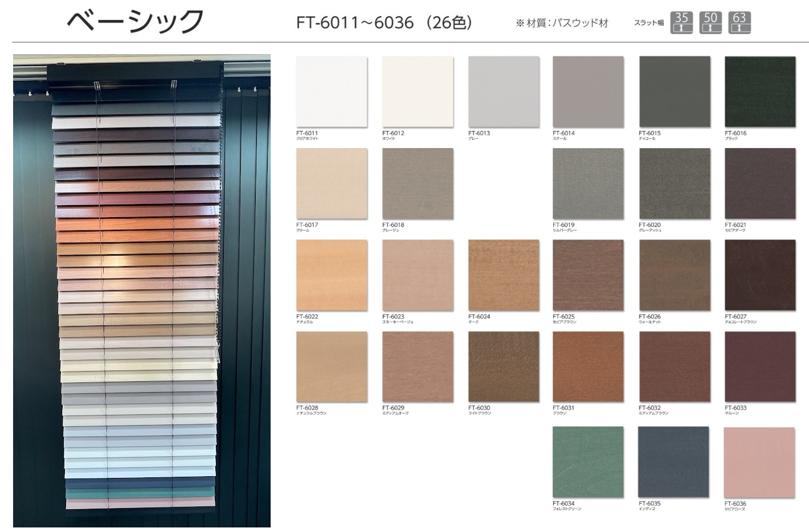Click the FT-6034 forest green swatch
Viewport: 809px width, 532px height.
tap(588, 463)
